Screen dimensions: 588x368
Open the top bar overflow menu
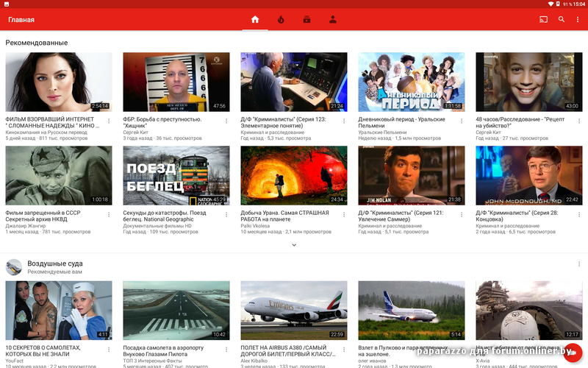578,19
